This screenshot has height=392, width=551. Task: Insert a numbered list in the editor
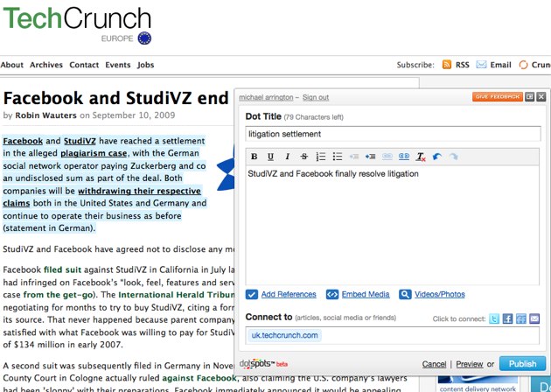tap(321, 157)
